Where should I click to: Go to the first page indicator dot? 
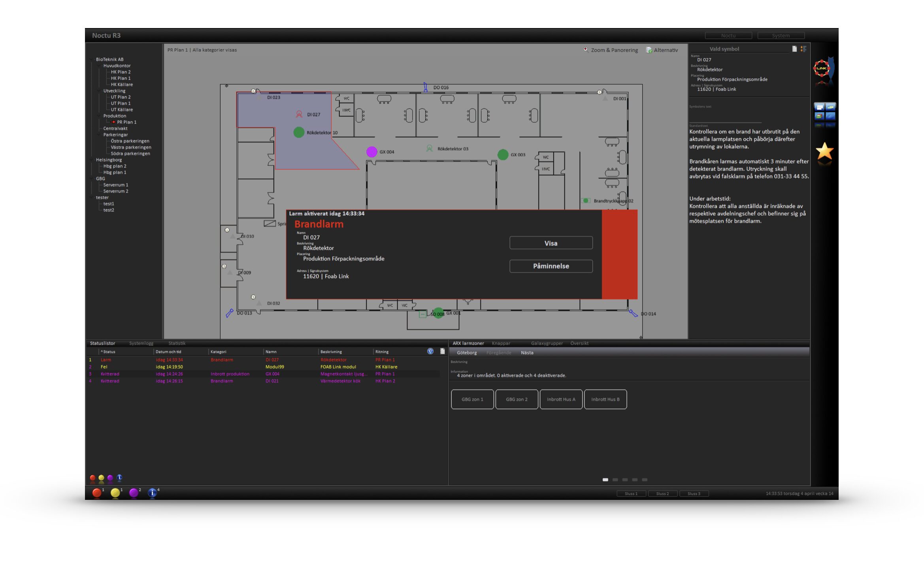[x=605, y=480]
